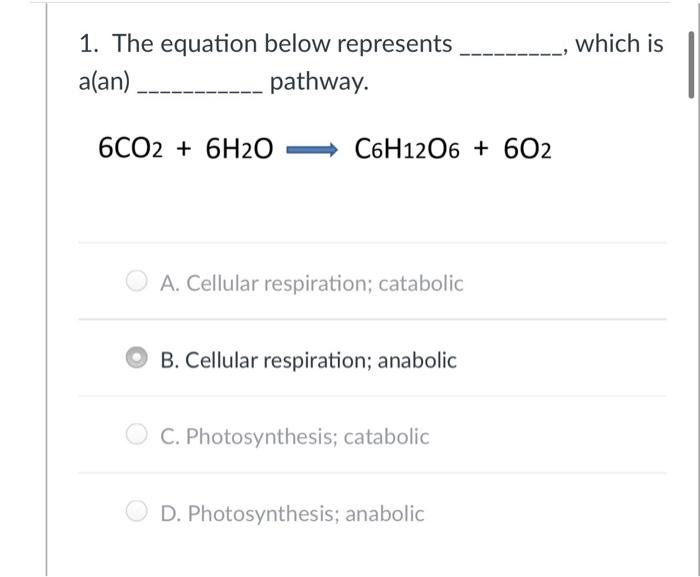
Task: Select radio button for option A
Action: 139,283
